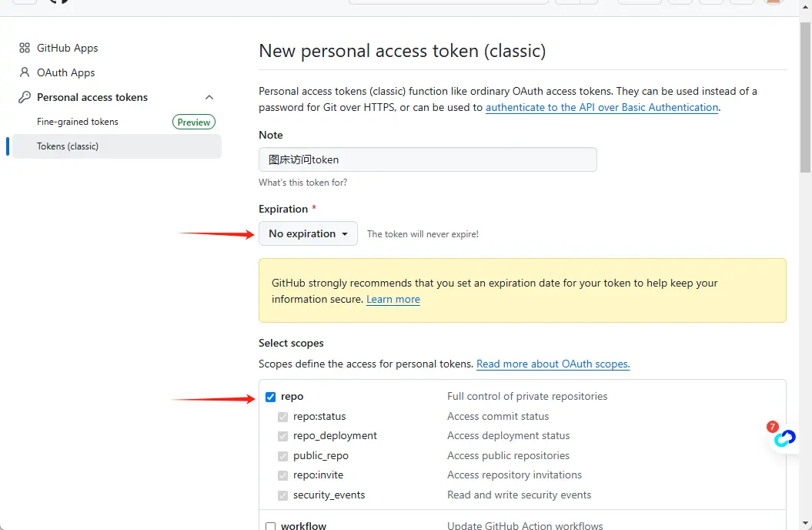This screenshot has height=530, width=812.
Task: Click the security_events checkbox
Action: [282, 495]
